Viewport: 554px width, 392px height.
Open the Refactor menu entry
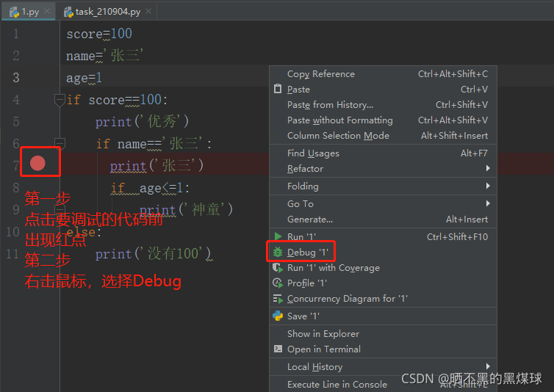coord(383,169)
